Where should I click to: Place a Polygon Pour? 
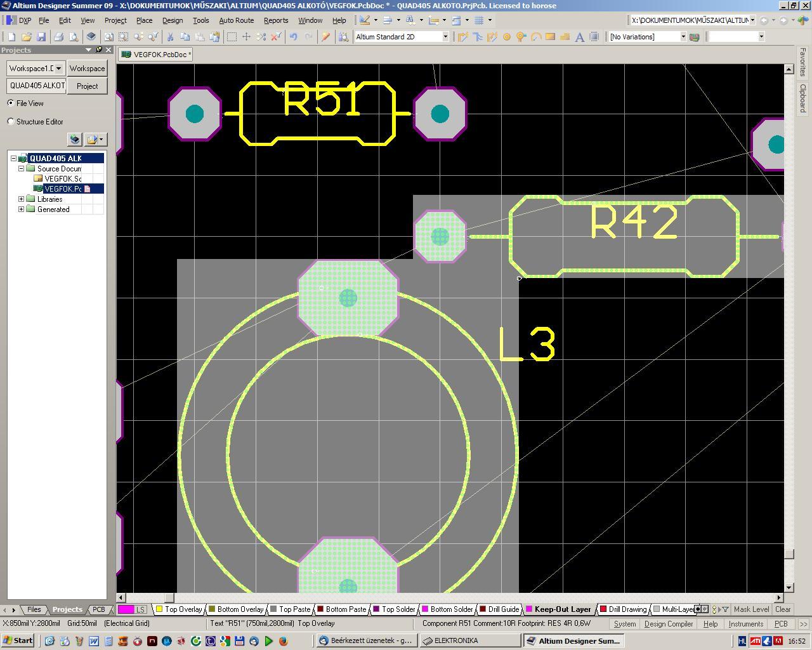click(565, 37)
